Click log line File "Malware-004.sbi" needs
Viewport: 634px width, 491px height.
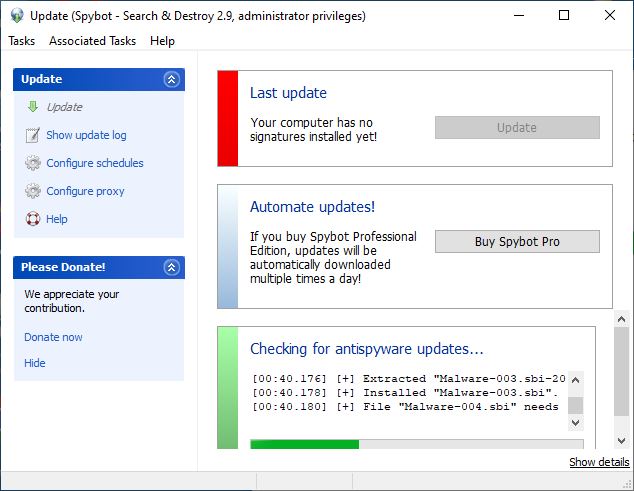coord(405,407)
